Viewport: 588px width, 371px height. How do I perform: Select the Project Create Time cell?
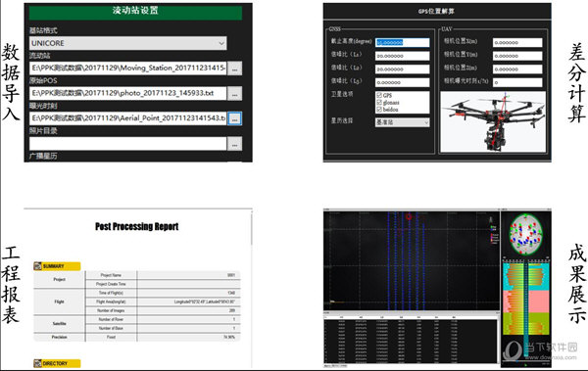tap(111, 284)
